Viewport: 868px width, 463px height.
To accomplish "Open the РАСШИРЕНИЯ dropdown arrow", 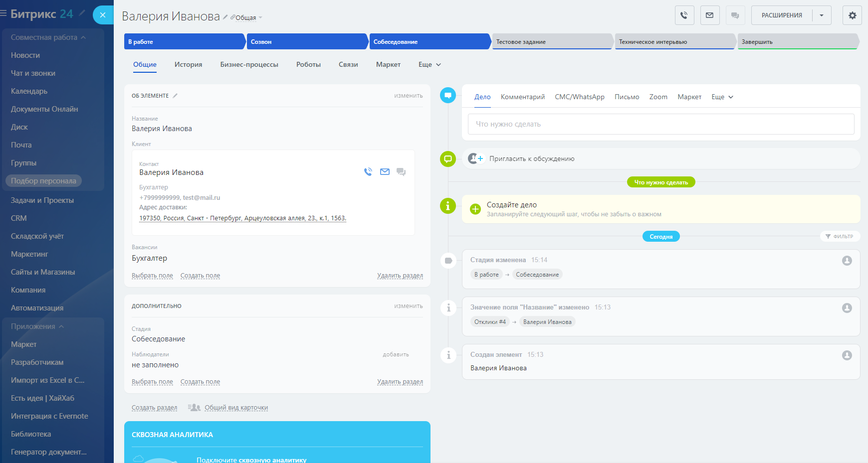I will point(822,15).
